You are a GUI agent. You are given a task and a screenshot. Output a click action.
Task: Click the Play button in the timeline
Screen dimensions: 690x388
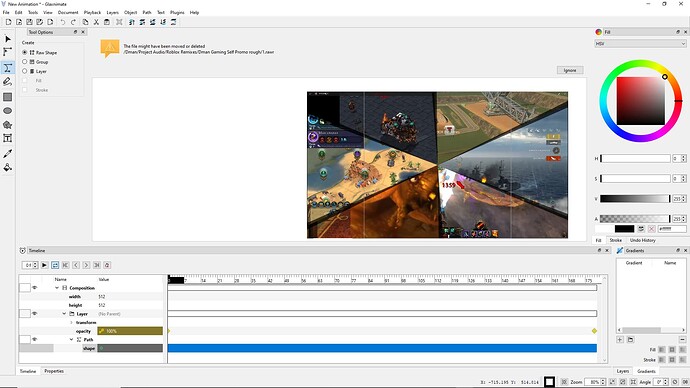click(44, 265)
